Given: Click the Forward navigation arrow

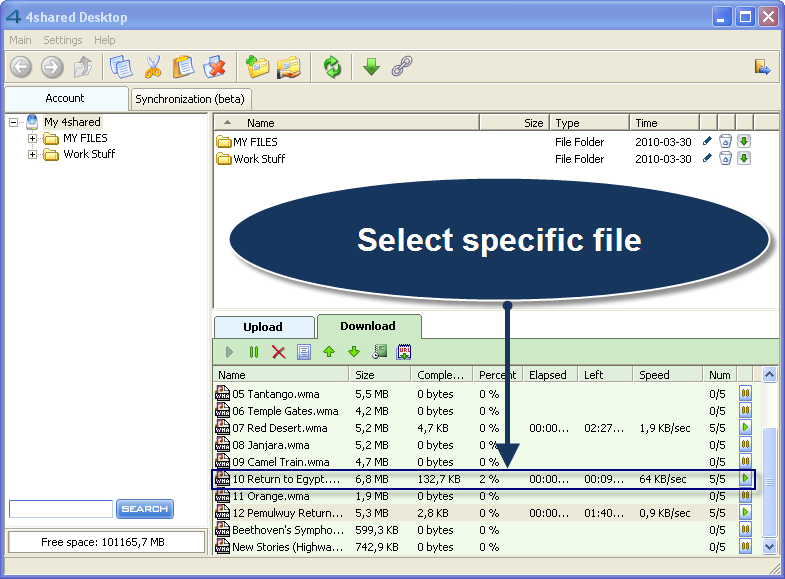Looking at the screenshot, I should (x=52, y=67).
